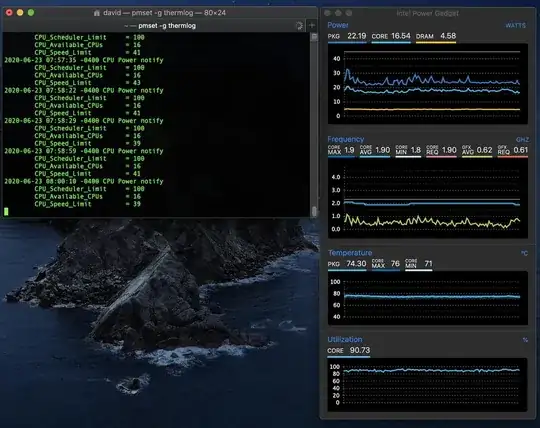Image resolution: width=540 pixels, height=428 pixels.
Task: Zoom the Terminal window with green button
Action: (x=31, y=13)
